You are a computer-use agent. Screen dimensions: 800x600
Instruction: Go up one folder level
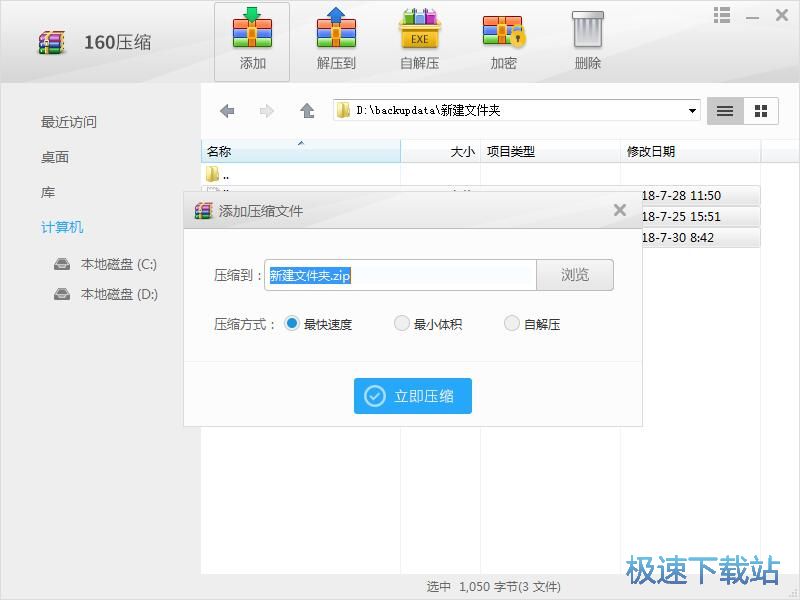307,111
